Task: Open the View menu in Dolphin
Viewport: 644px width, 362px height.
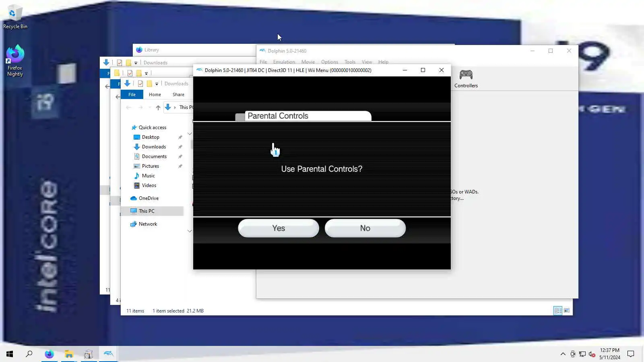Action: 367,62
